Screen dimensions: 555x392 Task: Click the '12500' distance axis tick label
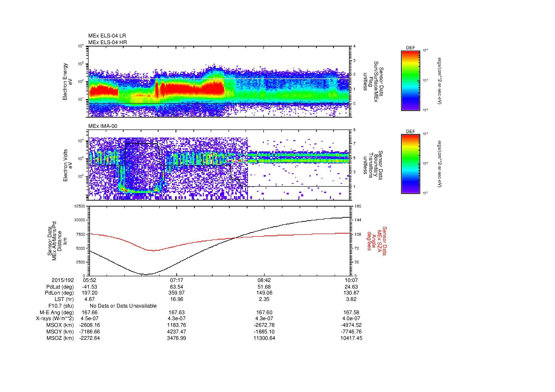[80, 206]
